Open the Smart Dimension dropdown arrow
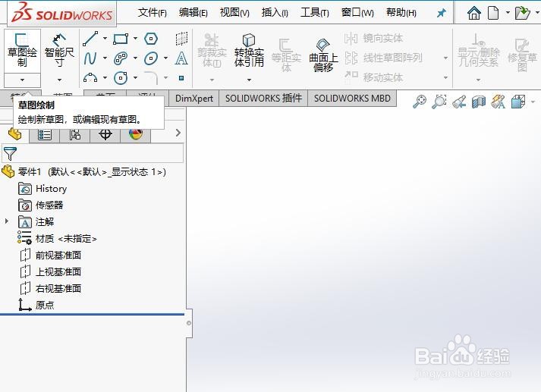 [59, 80]
